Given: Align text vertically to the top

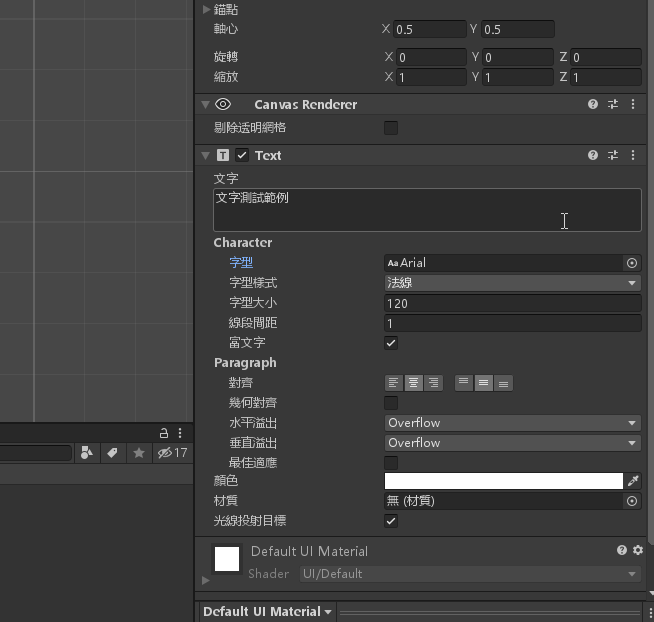Looking at the screenshot, I should (x=464, y=383).
